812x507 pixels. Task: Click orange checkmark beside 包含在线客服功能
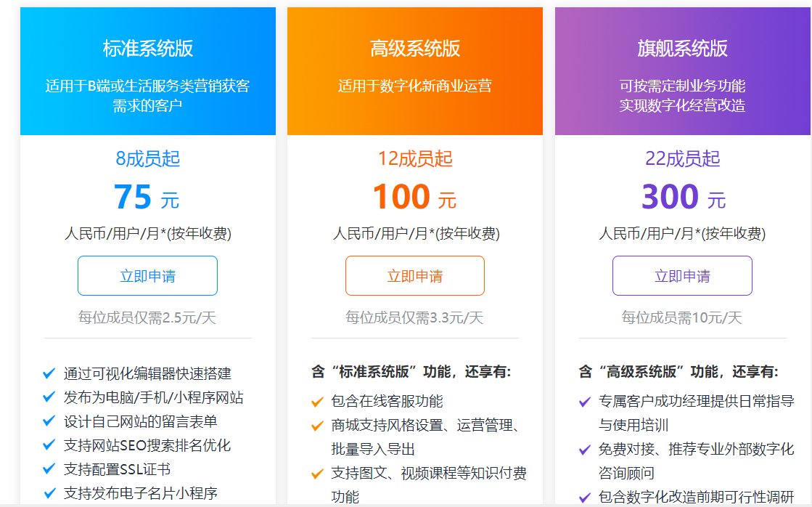pos(317,402)
